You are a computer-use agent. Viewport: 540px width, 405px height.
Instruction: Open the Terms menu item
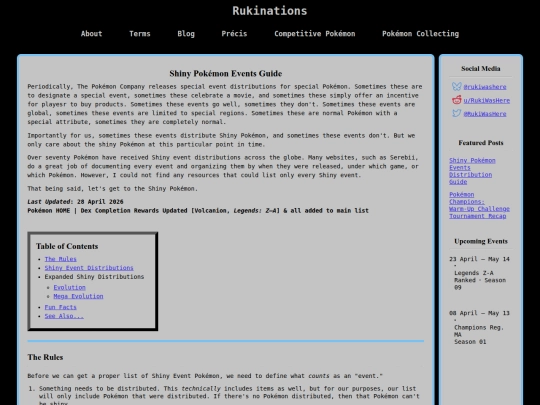[x=139, y=34]
